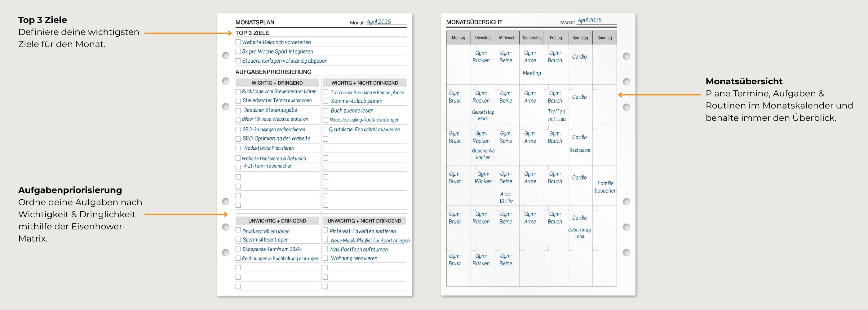The height and width of the screenshot is (310, 868).
Task: Open the 'Familie besuchen' calendar entry
Action: coord(605,187)
